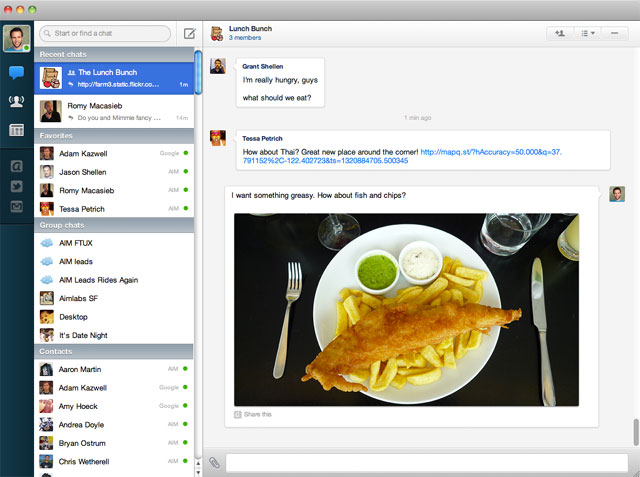640x477 pixels.
Task: Click Share this under the photo
Action: point(256,414)
